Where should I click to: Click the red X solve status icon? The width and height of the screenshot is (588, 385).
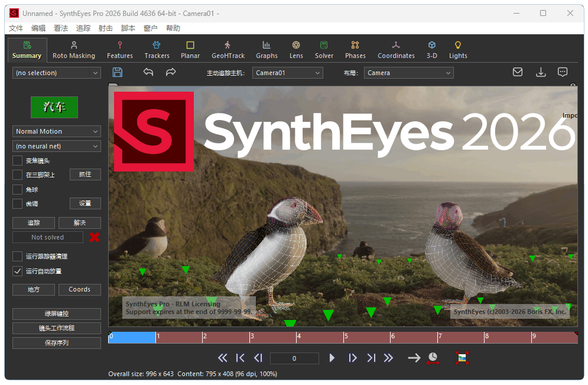[95, 237]
